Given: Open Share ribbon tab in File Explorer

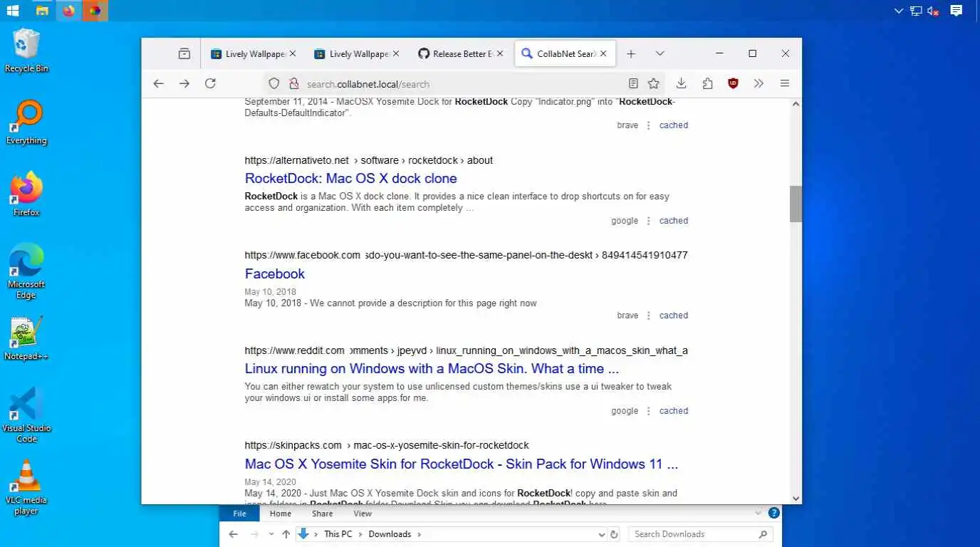Looking at the screenshot, I should pos(322,514).
